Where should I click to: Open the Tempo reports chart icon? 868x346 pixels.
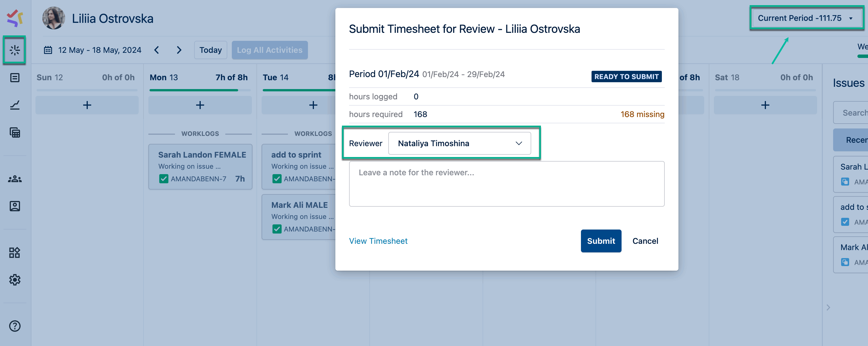pyautogui.click(x=15, y=105)
